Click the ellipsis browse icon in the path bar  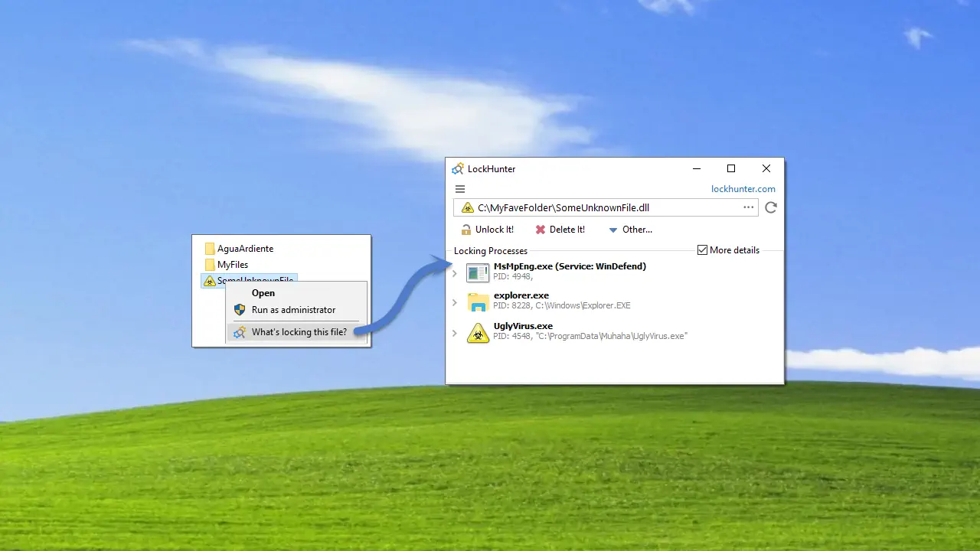(748, 207)
